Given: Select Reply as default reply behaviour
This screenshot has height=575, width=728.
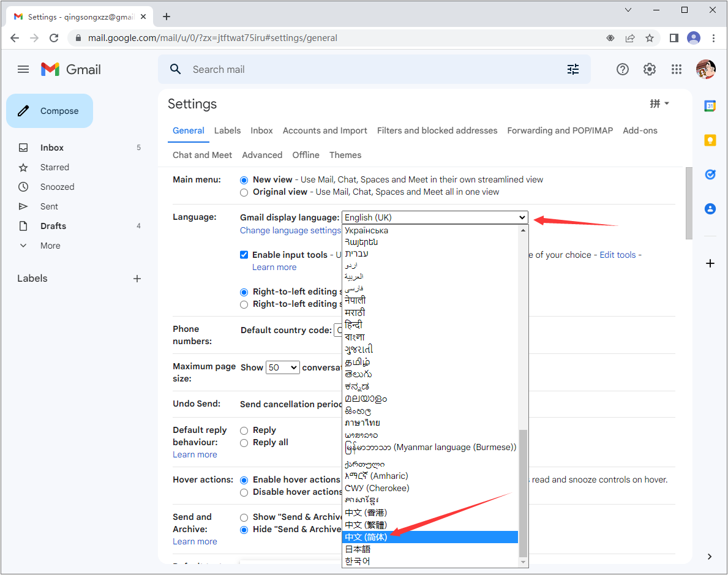Looking at the screenshot, I should click(x=244, y=430).
